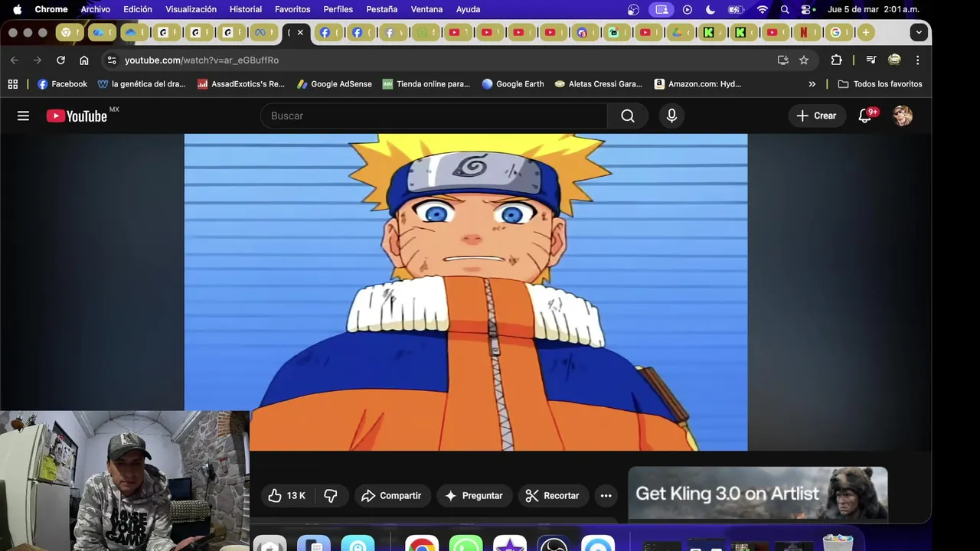Open the 'Aletas Cressi Gara...' bookmark
980x551 pixels.
click(599, 84)
